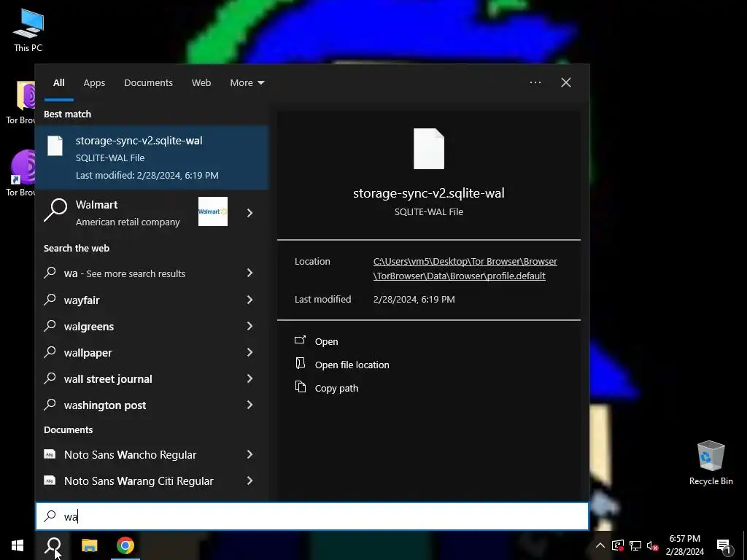Click the muted volume icon in tray

point(652,545)
